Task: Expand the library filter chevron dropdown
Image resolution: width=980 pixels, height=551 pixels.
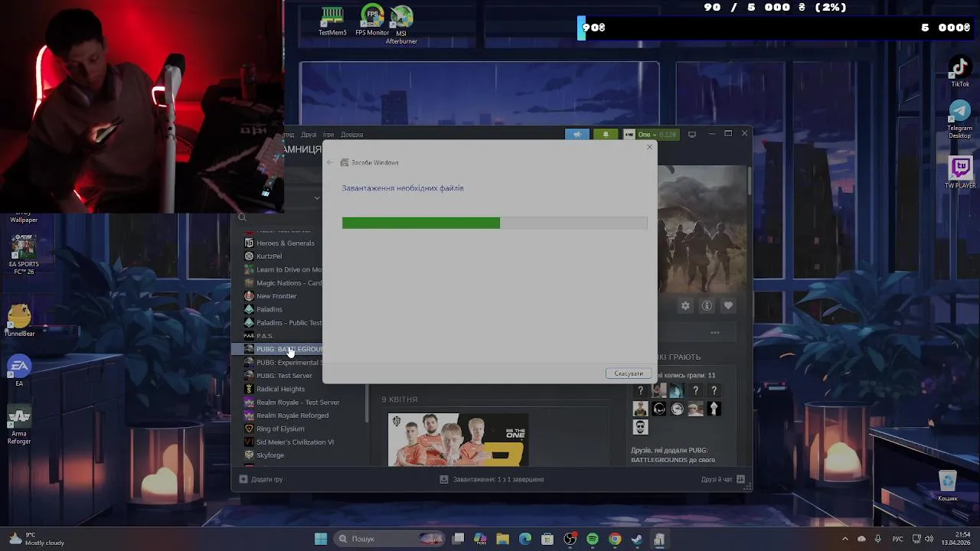Action: coord(317,198)
